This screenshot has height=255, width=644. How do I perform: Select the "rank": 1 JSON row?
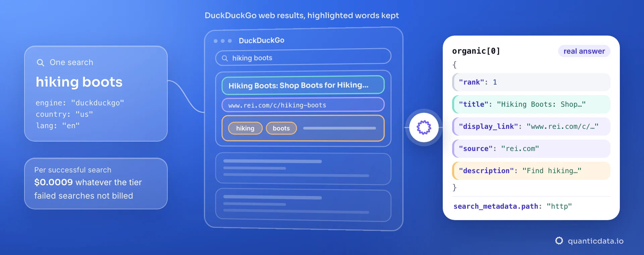tap(531, 82)
